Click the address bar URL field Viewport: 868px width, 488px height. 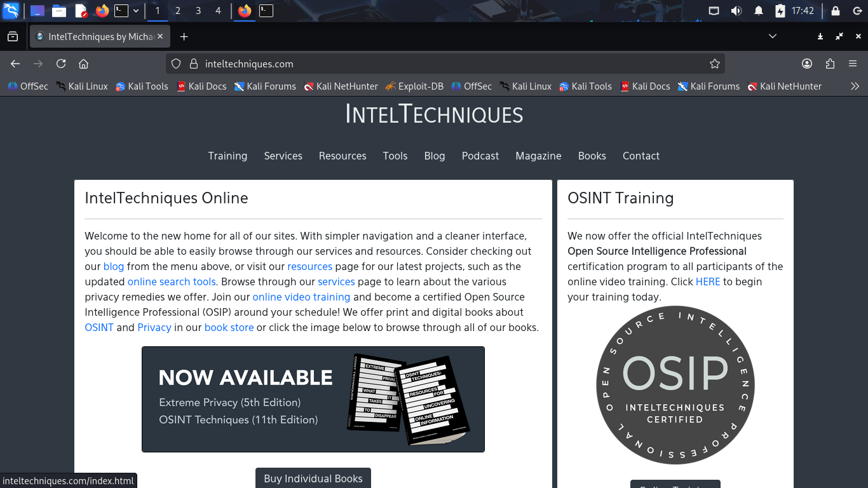tap(445, 64)
